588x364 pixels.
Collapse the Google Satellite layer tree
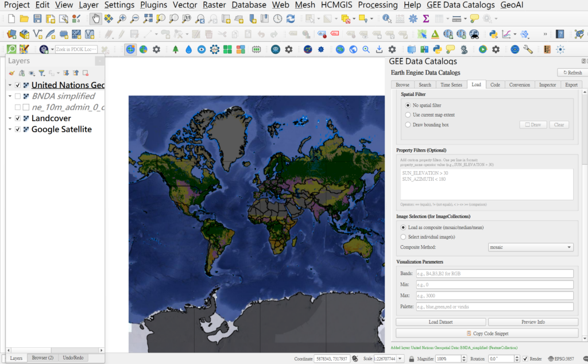(10, 130)
